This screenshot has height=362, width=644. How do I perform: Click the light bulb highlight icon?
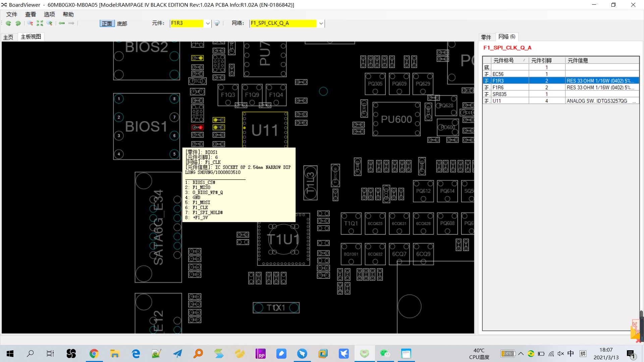point(217,23)
